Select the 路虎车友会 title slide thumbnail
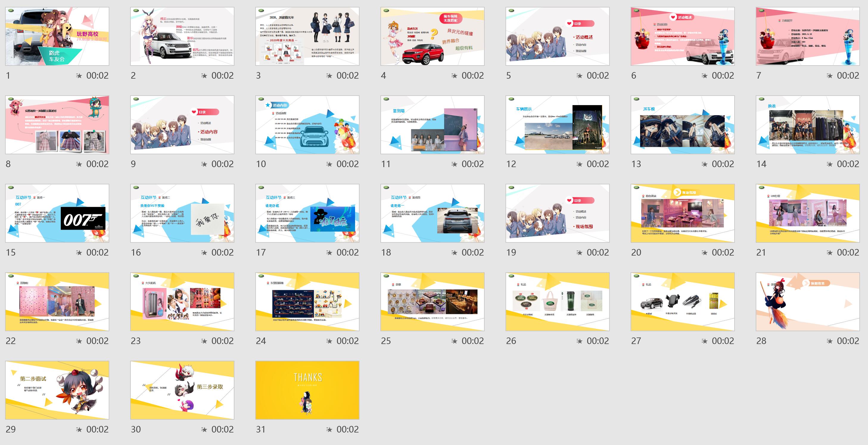Image resolution: width=868 pixels, height=445 pixels. point(57,36)
